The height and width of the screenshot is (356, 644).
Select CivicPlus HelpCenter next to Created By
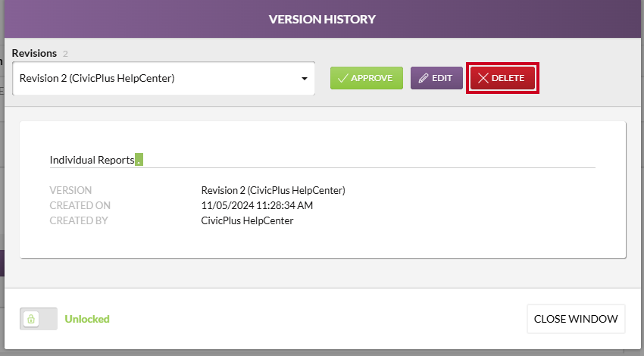(247, 220)
